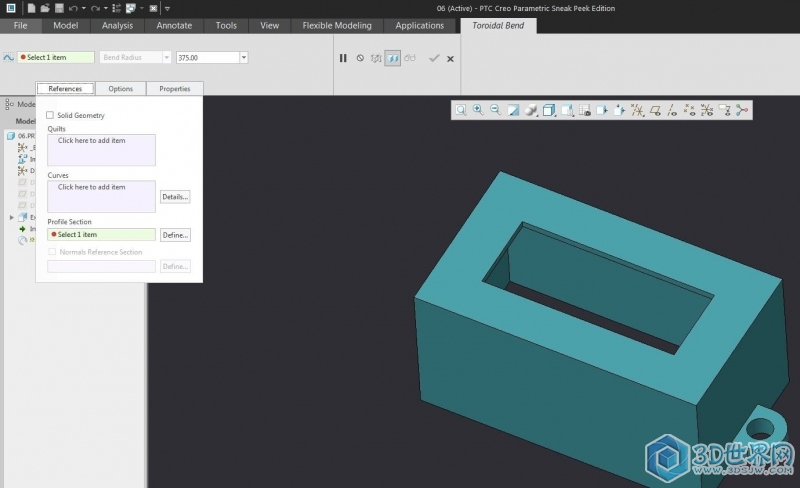
Task: Open the bend radius value dropdown arrow
Action: (x=244, y=58)
